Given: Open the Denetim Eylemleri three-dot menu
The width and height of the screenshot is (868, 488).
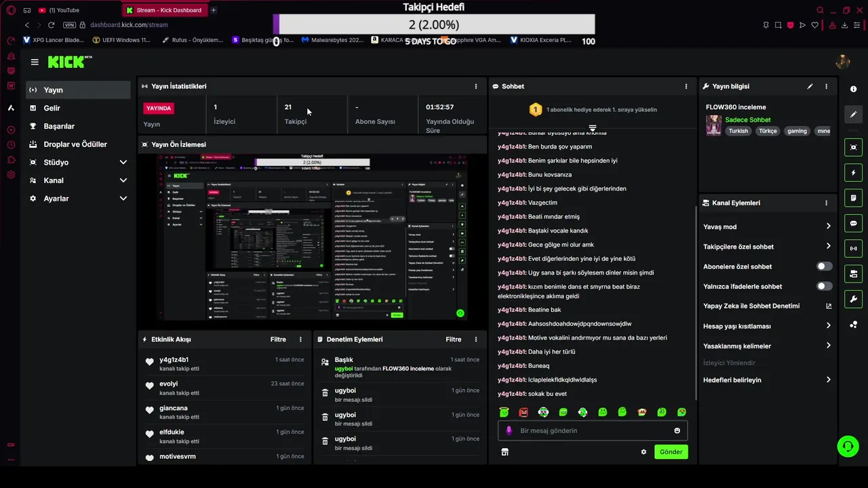Looking at the screenshot, I should point(475,340).
